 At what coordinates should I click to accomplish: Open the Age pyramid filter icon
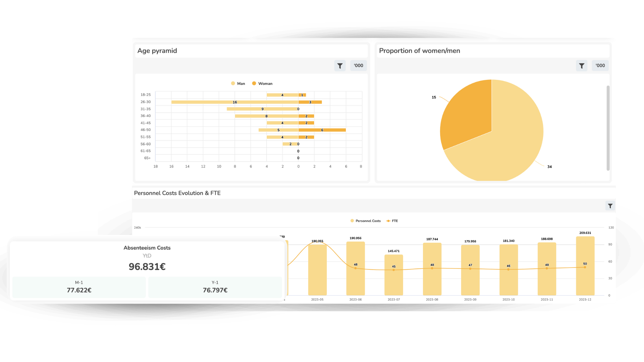pyautogui.click(x=340, y=66)
